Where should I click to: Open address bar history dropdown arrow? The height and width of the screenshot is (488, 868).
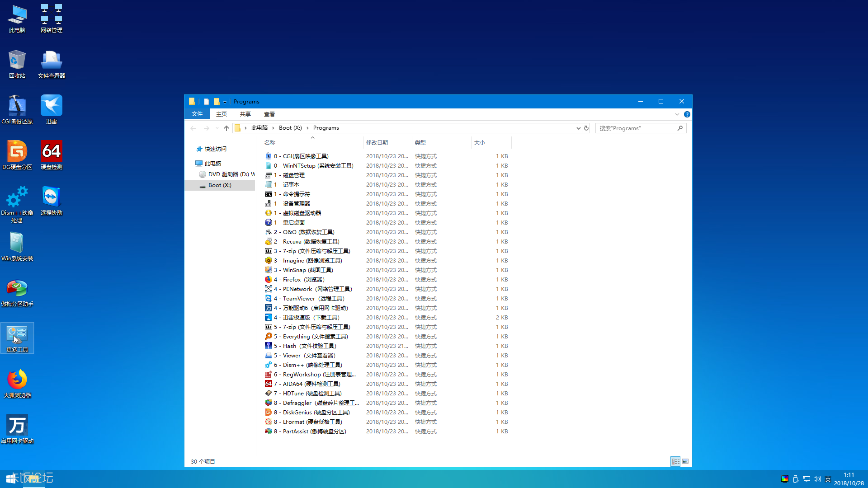click(x=578, y=128)
